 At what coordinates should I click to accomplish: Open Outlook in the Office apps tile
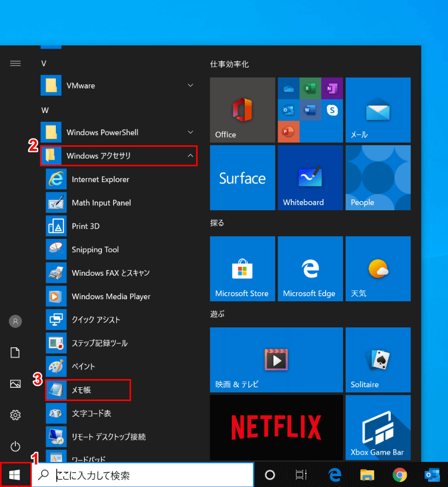point(288,110)
